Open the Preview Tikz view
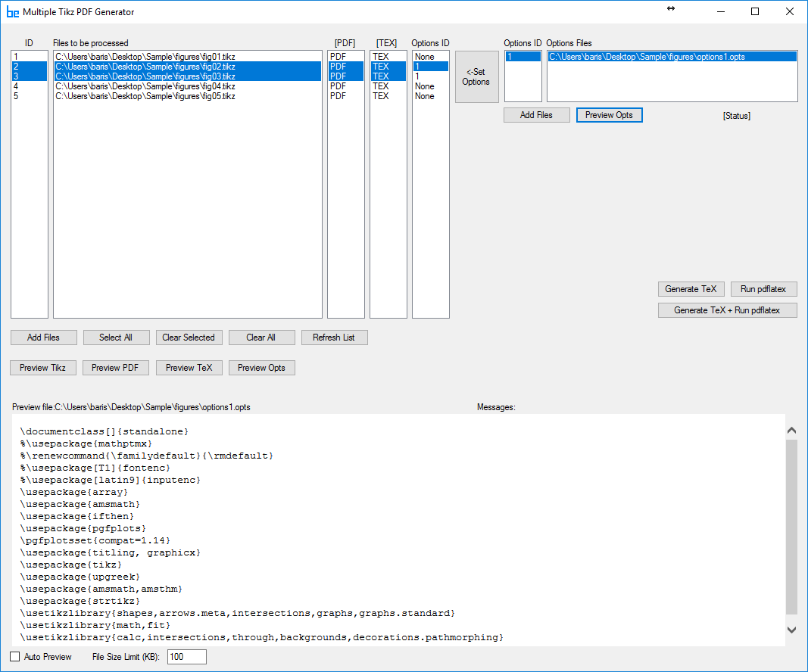The width and height of the screenshot is (808, 672). tap(42, 368)
